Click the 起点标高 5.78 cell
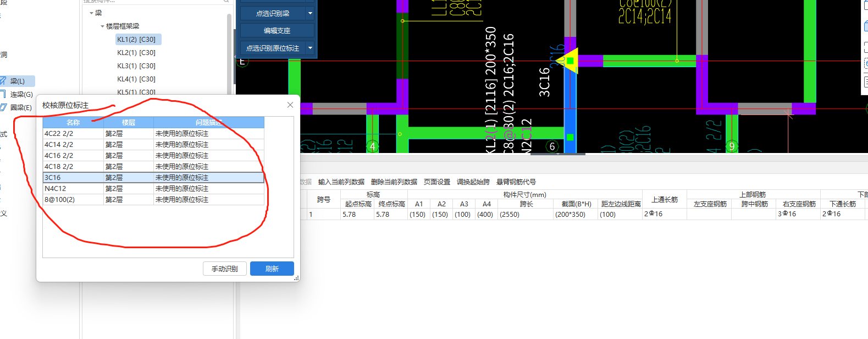868x339 pixels. click(x=357, y=215)
